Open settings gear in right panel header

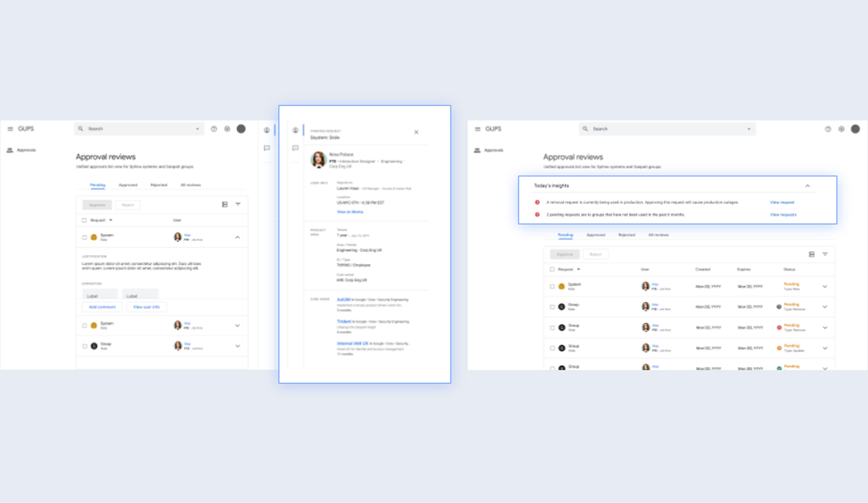841,129
